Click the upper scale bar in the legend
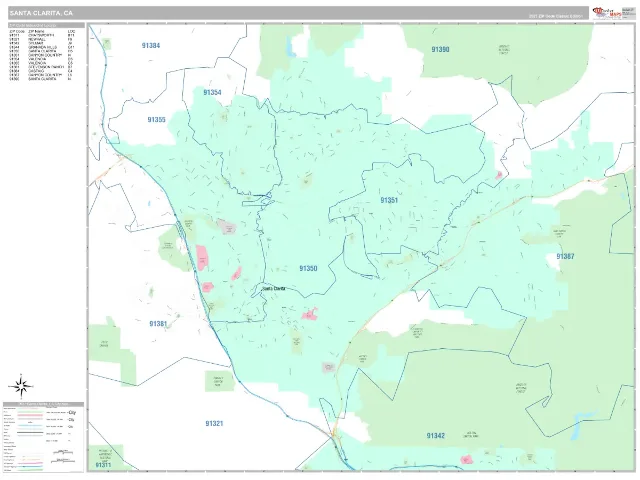This screenshot has width=640, height=480. click(63, 452)
